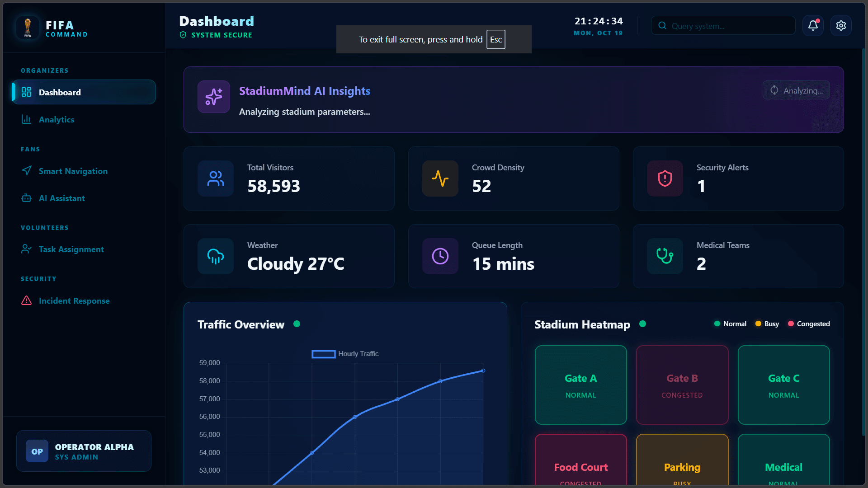Click the Total Visitors people icon
The image size is (868, 488).
coord(216,178)
